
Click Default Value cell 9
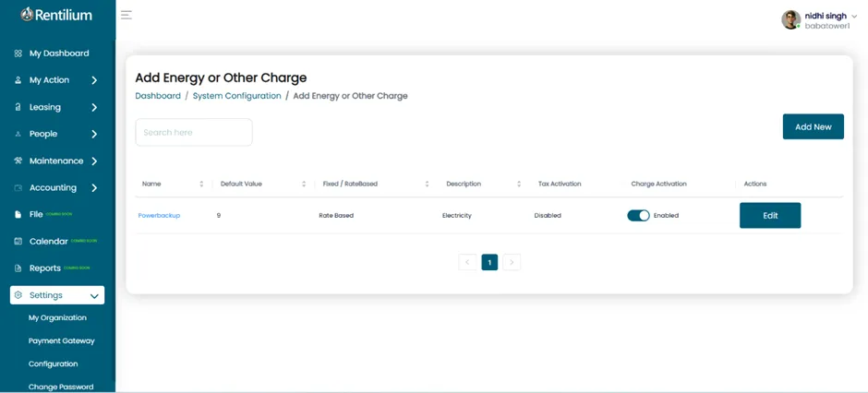coord(219,216)
